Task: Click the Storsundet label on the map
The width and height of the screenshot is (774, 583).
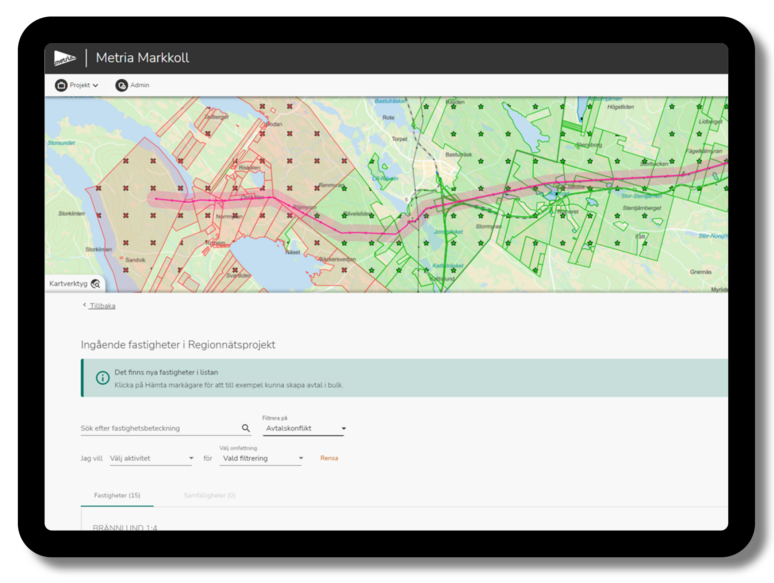Action: pyautogui.click(x=61, y=143)
